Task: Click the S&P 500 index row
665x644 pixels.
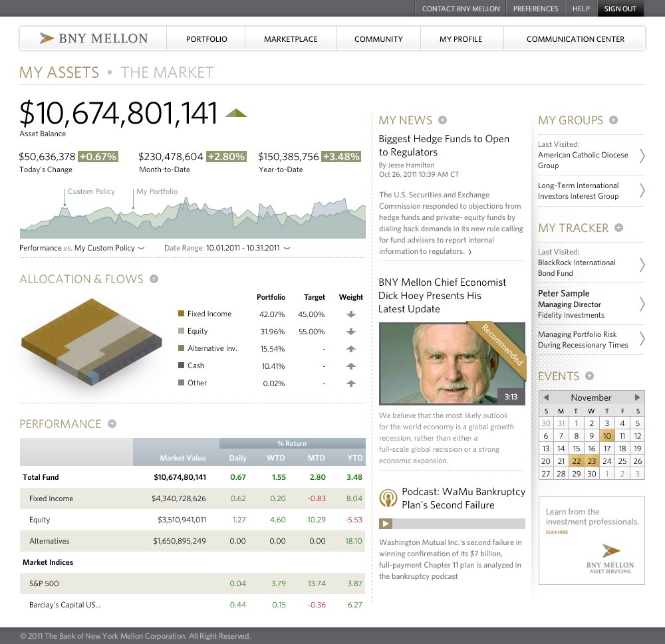Action: click(193, 584)
